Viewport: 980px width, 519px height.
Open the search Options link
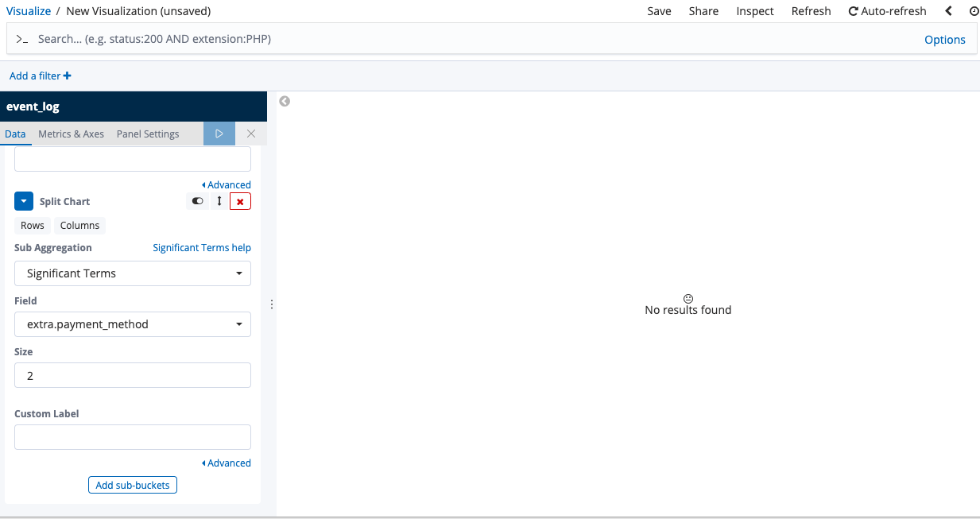coord(944,40)
